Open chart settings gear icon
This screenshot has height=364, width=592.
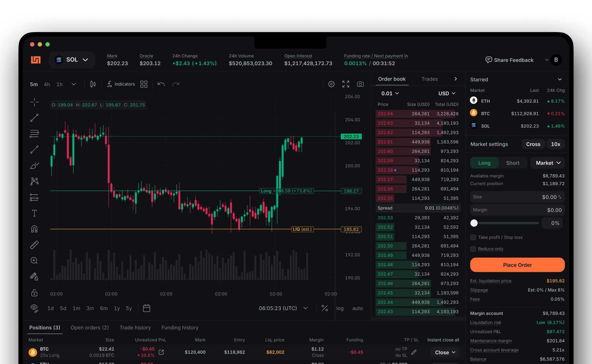coord(331,84)
